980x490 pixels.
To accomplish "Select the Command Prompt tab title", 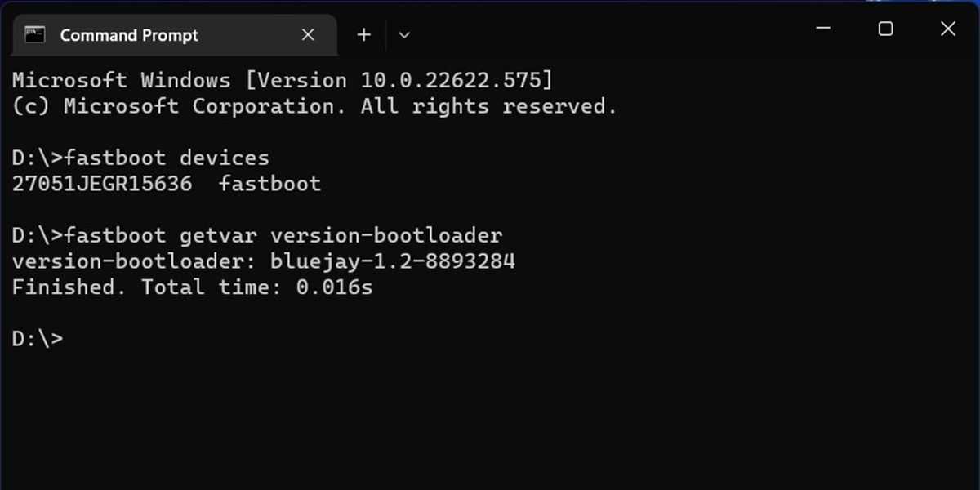I will click(x=129, y=35).
